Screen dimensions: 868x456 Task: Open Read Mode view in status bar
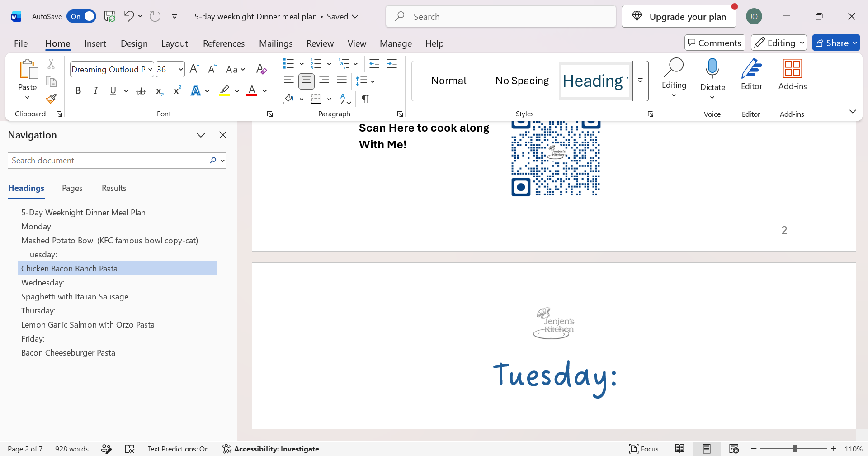point(679,449)
